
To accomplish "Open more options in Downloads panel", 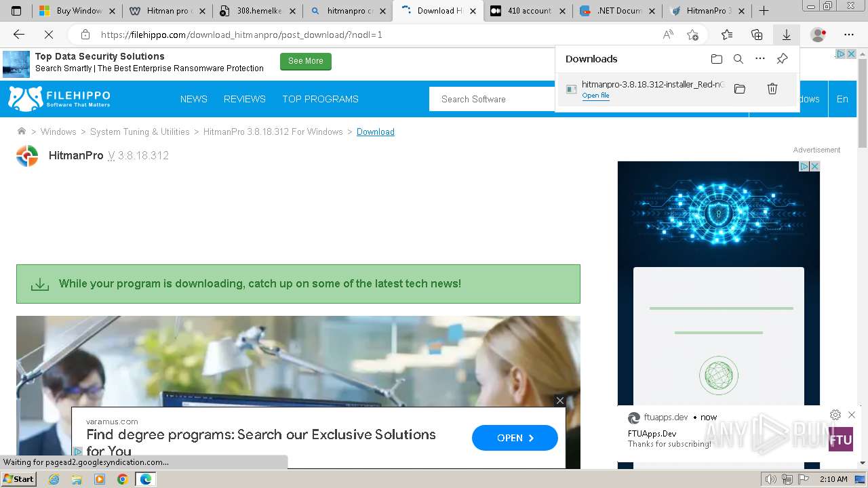I will (x=760, y=59).
